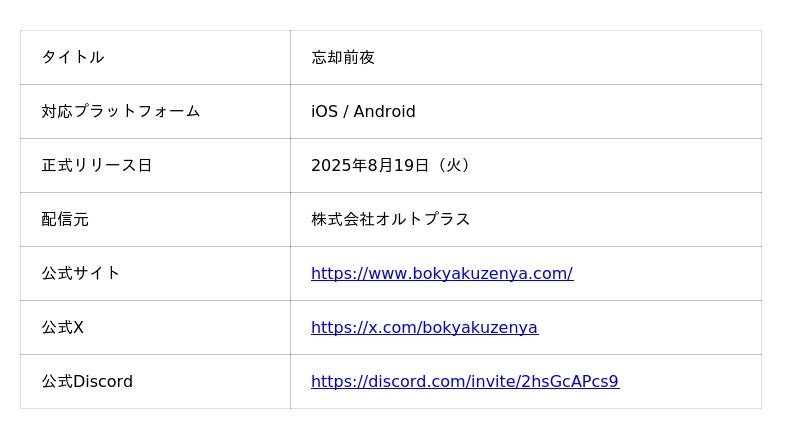
Task: Click the 忘却前夜 title text
Action: point(343,58)
